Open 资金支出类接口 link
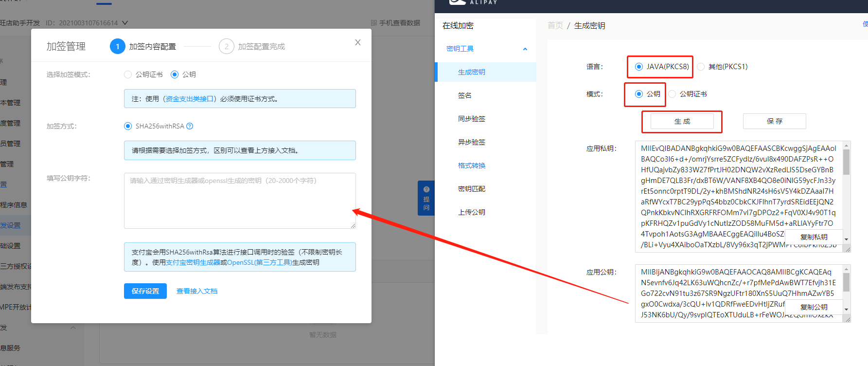This screenshot has height=366, width=868. [190, 99]
